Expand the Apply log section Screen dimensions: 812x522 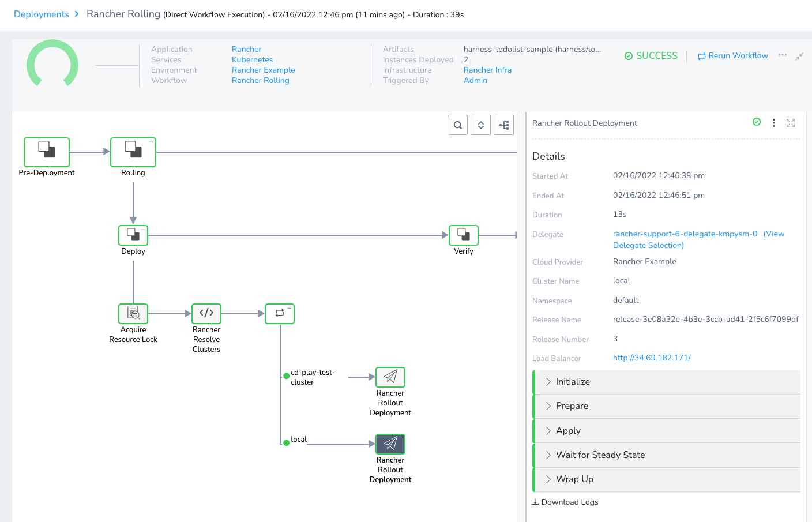pyautogui.click(x=666, y=431)
